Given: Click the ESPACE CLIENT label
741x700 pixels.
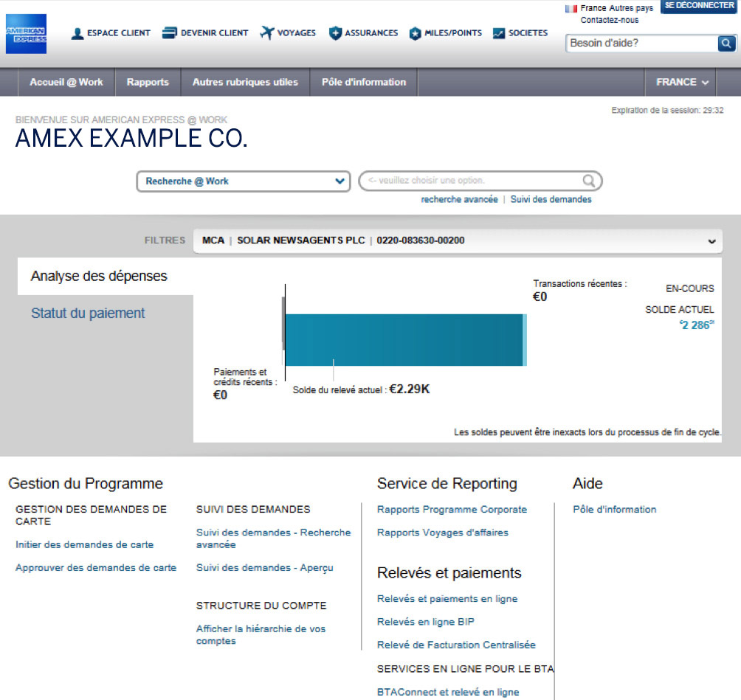Looking at the screenshot, I should [x=119, y=33].
